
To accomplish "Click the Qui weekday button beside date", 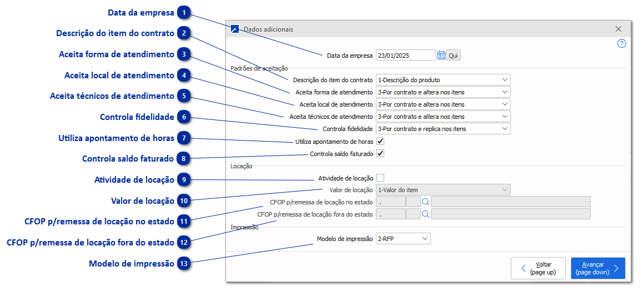I will click(454, 56).
